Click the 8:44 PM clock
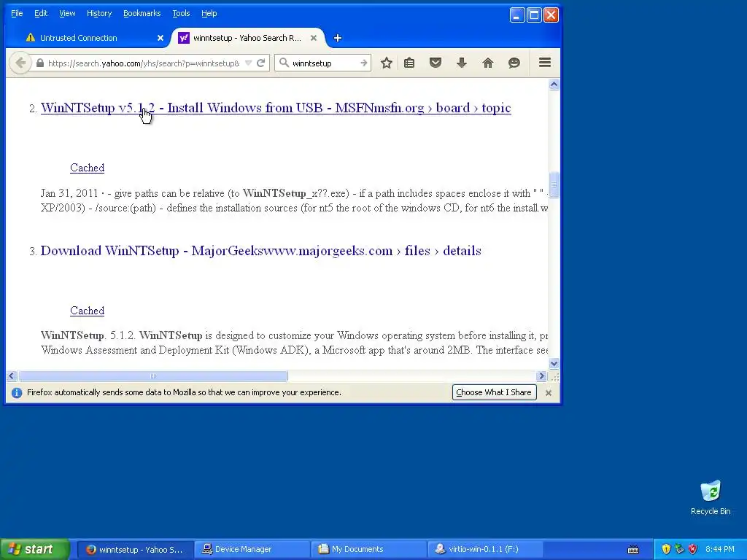The image size is (747, 560). 720,550
